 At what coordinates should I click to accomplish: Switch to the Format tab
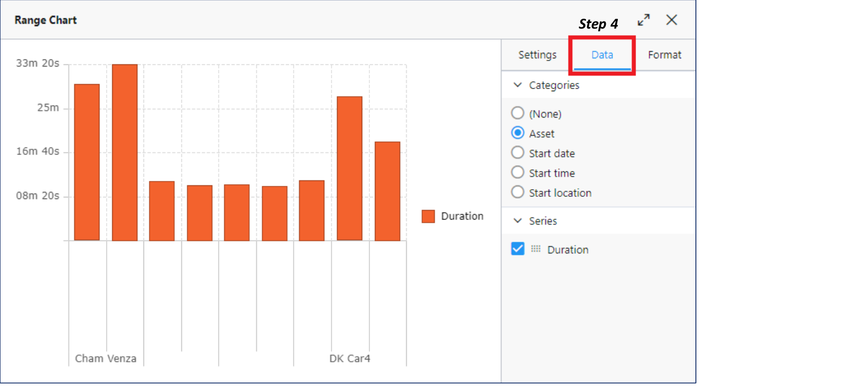click(x=664, y=55)
